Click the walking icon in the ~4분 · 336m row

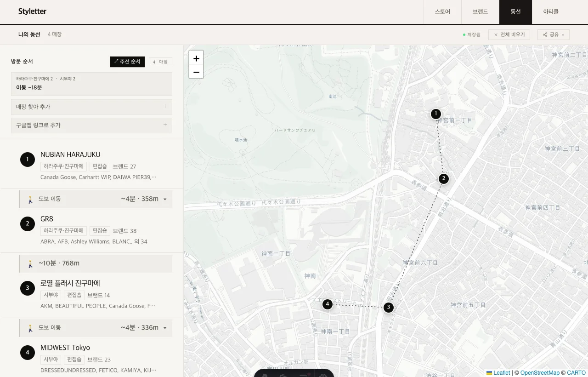point(30,328)
